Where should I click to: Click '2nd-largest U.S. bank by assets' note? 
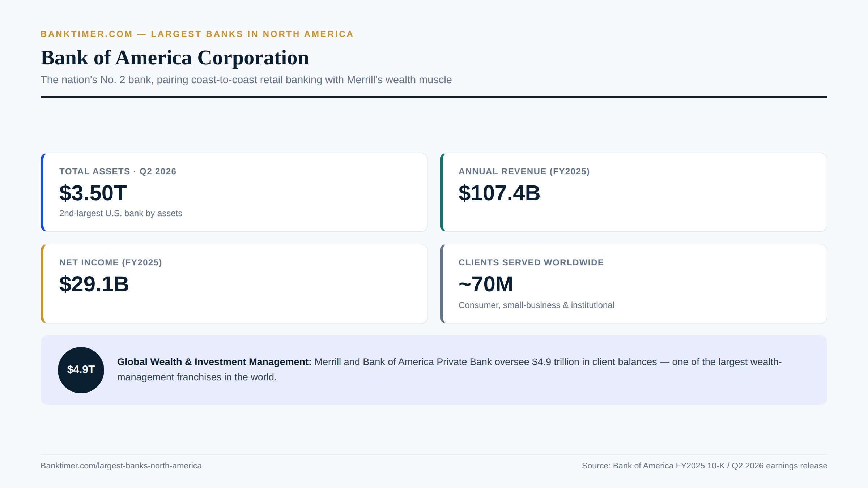121,213
